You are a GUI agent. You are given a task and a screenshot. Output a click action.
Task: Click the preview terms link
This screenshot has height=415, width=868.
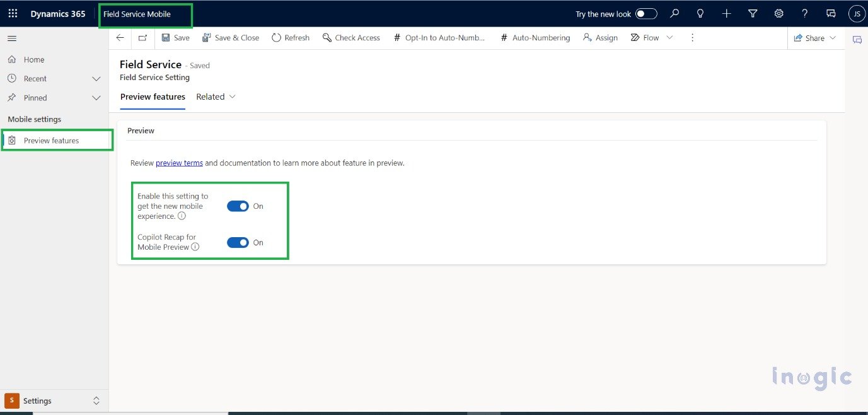tap(179, 163)
